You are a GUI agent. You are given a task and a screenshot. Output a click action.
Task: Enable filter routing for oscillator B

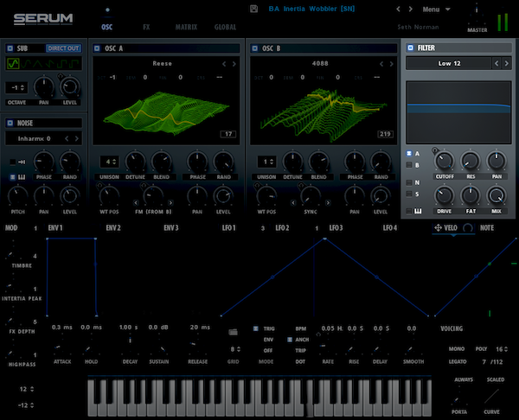point(409,165)
